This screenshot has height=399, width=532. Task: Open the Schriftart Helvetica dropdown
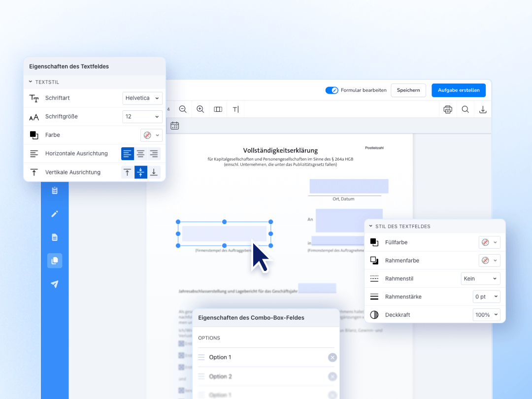tap(142, 98)
